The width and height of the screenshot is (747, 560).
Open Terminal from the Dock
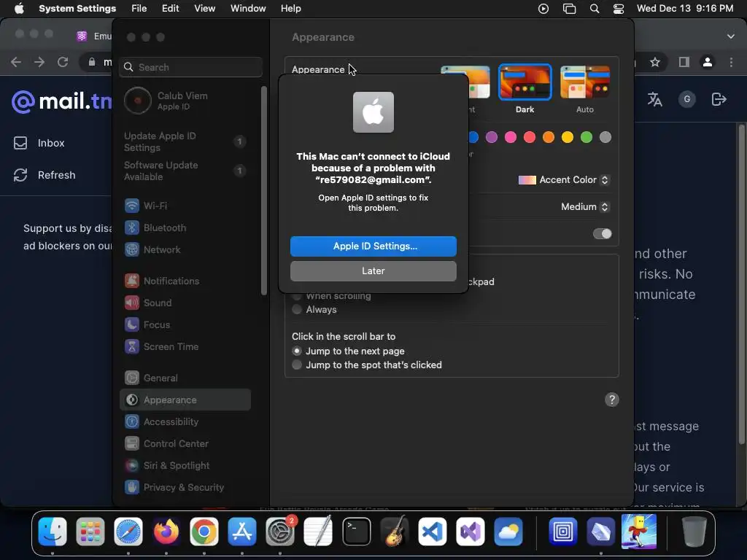[x=356, y=532]
